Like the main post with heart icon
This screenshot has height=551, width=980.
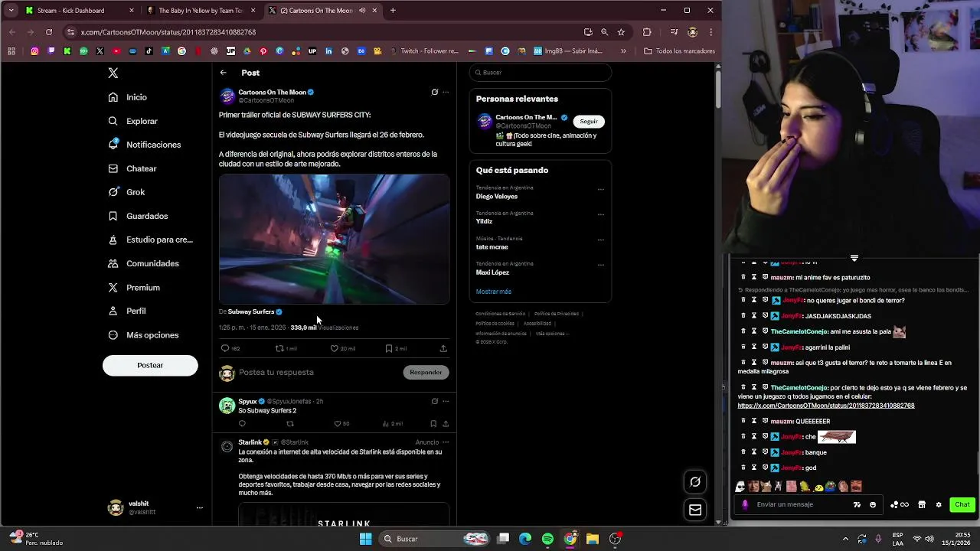334,348
